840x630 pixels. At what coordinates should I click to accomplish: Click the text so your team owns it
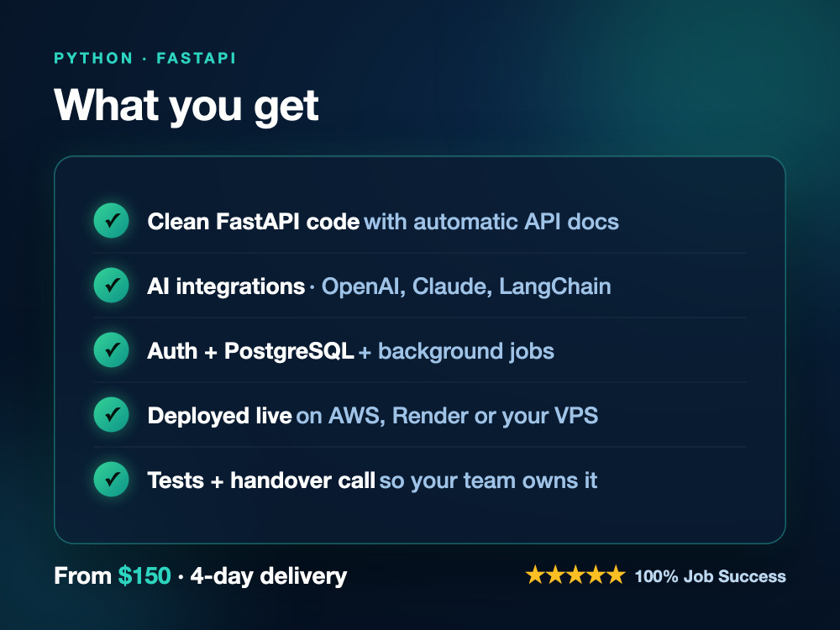coord(488,480)
